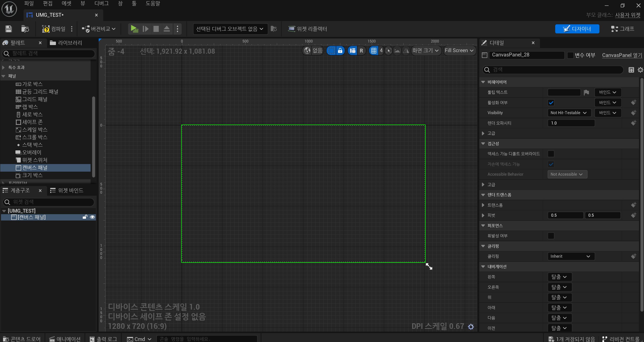Switch to the 라이브러리 (Library) tab

pos(66,43)
